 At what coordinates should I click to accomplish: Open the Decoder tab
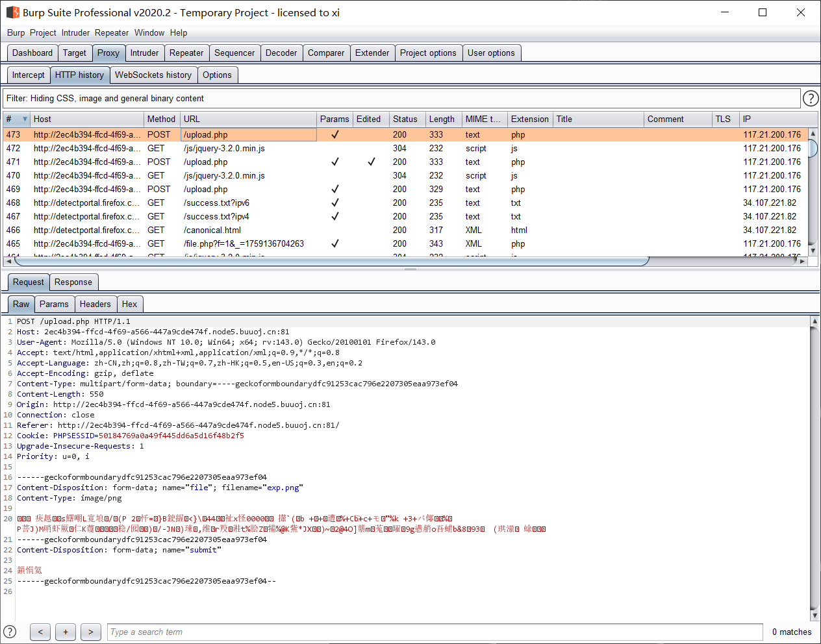(281, 53)
